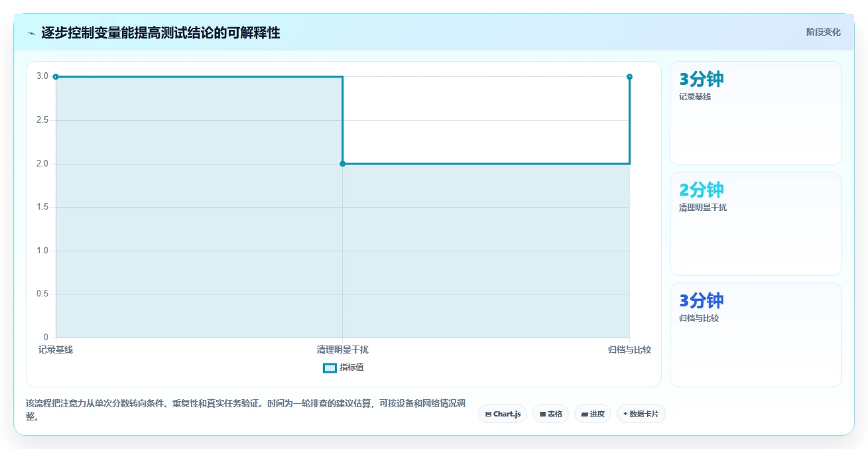Click the 表格 chip
The height and width of the screenshot is (449, 868).
550,414
